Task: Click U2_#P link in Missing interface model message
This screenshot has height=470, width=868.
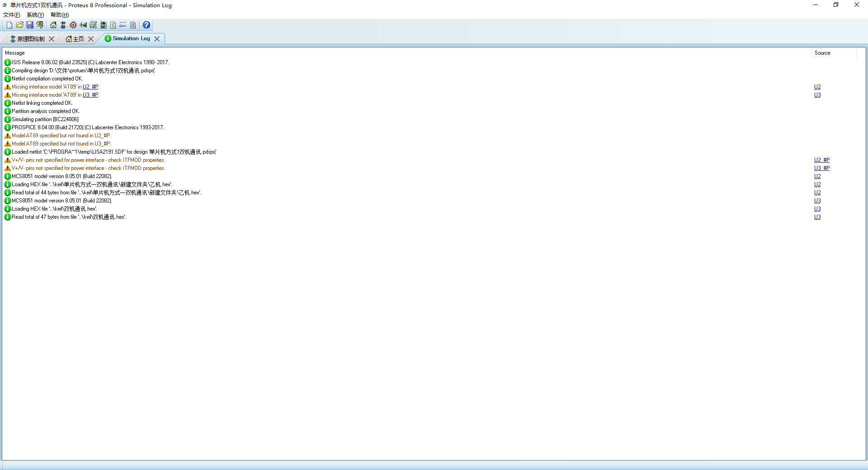Action: pyautogui.click(x=90, y=87)
